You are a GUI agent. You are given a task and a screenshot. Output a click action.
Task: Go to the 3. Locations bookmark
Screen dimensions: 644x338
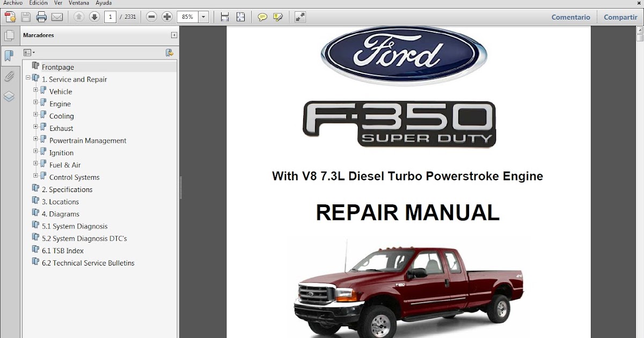(60, 202)
